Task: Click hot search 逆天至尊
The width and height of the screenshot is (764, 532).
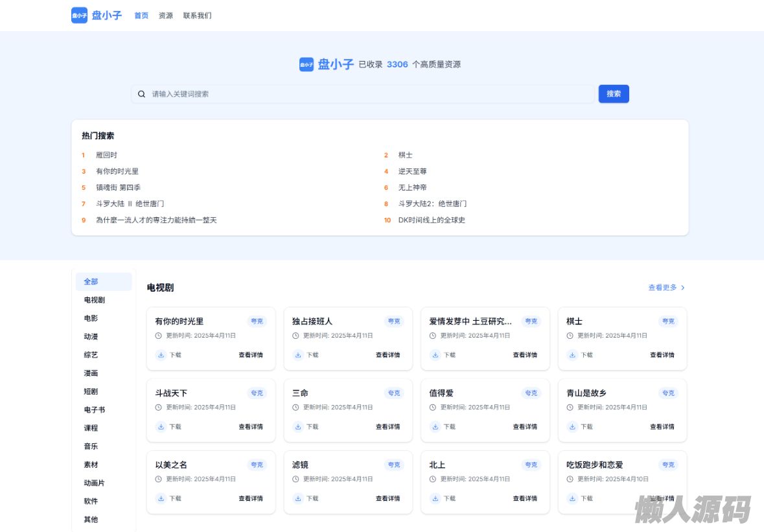Action: (x=412, y=172)
